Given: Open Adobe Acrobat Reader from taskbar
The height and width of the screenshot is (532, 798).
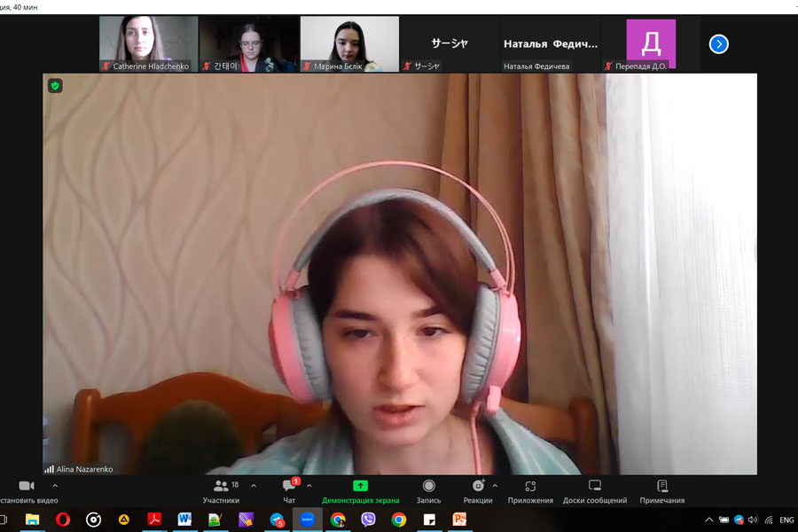Looking at the screenshot, I should (x=154, y=520).
